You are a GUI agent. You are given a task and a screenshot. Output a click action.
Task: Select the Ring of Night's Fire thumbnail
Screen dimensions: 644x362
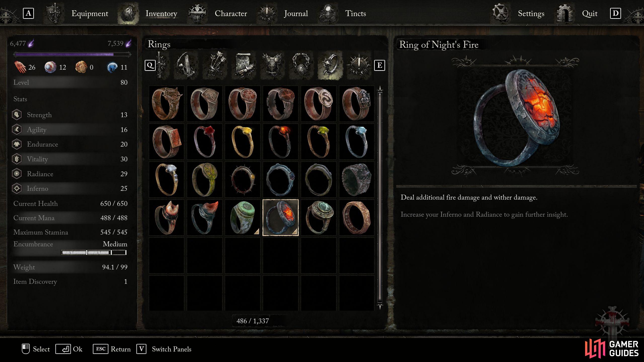280,218
